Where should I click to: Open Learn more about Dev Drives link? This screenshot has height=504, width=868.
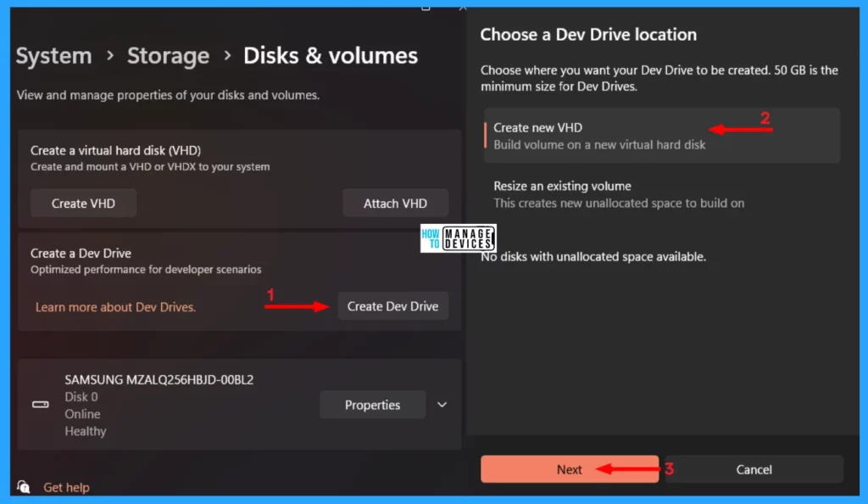(115, 307)
